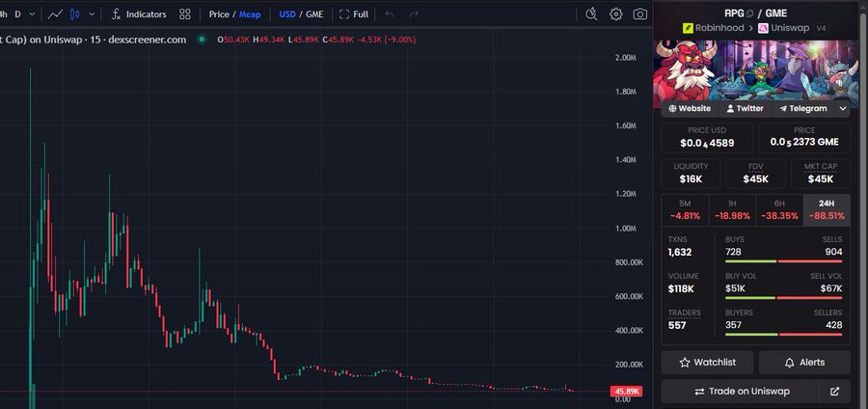Select the 5M change tab
This screenshot has width=868, height=409.
click(x=685, y=209)
